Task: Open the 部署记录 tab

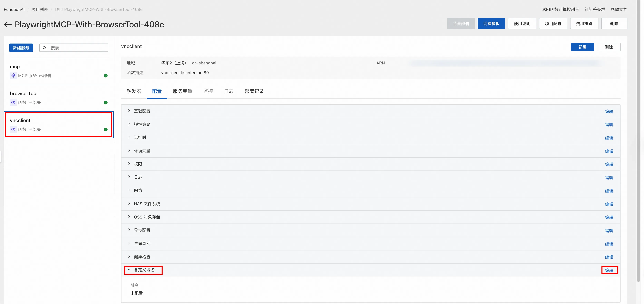Action: point(254,91)
